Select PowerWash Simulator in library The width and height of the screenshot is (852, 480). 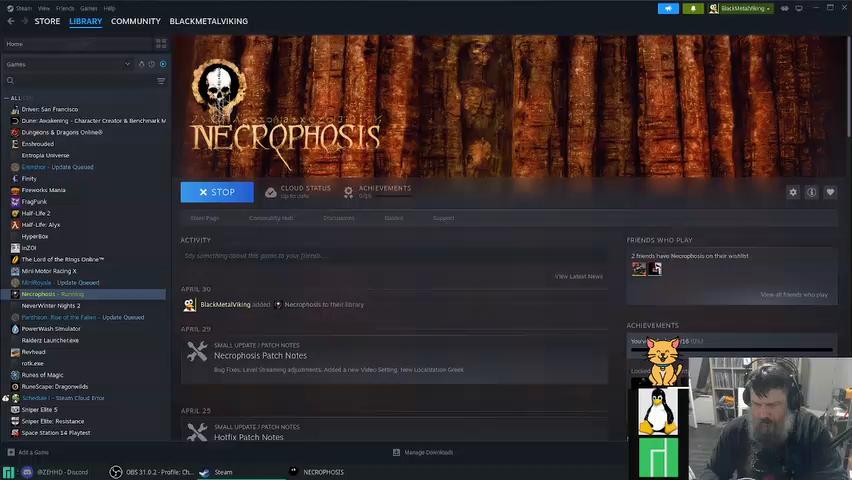coord(51,329)
